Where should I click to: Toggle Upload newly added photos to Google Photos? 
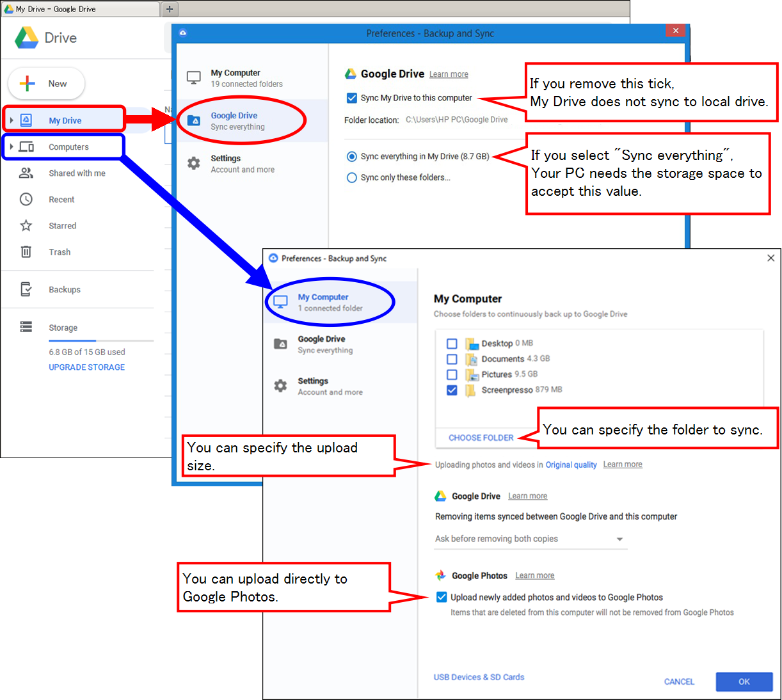pyautogui.click(x=442, y=597)
